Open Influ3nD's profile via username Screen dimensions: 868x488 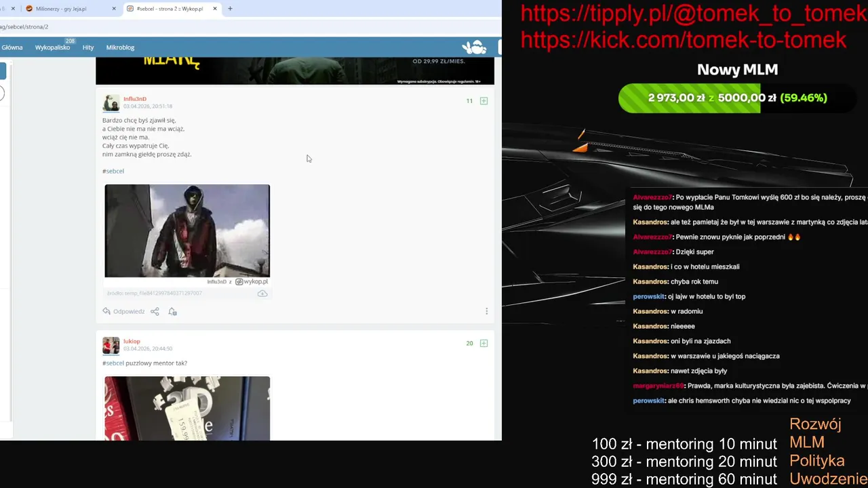pos(135,99)
